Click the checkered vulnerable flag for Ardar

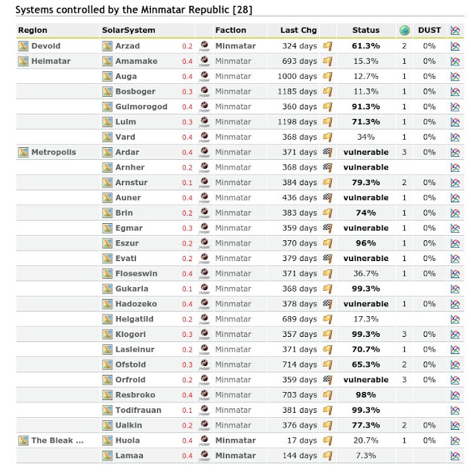[327, 152]
